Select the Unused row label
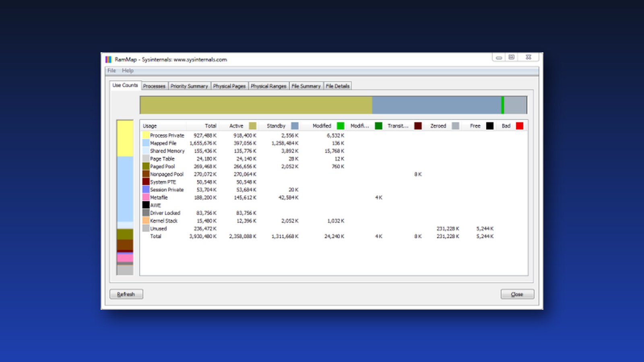This screenshot has width=644, height=362. [158, 228]
